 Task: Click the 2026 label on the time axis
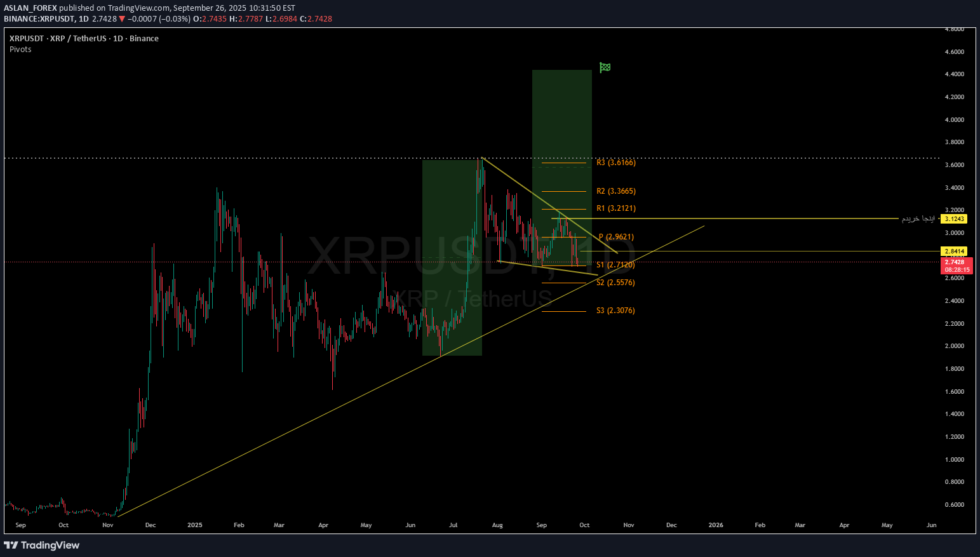click(716, 525)
